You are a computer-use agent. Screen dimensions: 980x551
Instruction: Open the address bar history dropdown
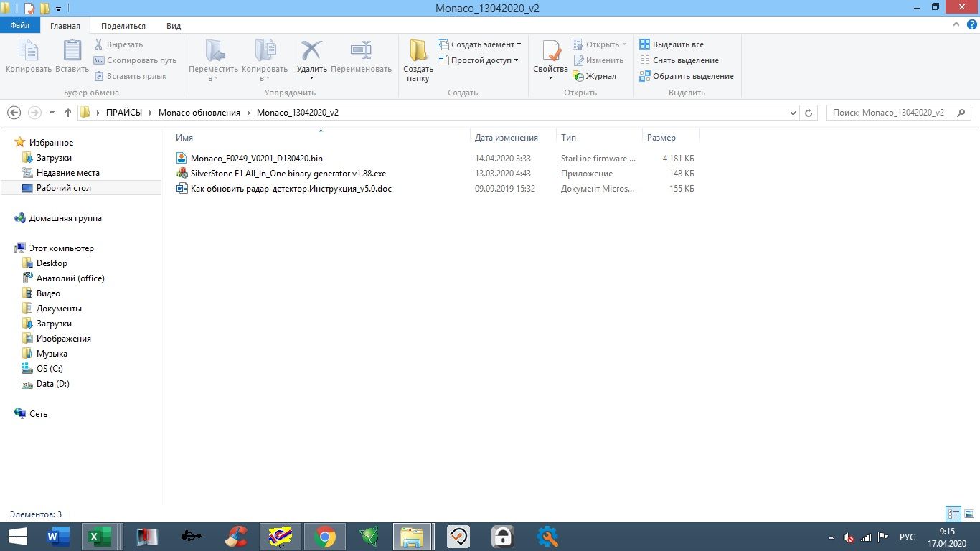[x=793, y=113]
